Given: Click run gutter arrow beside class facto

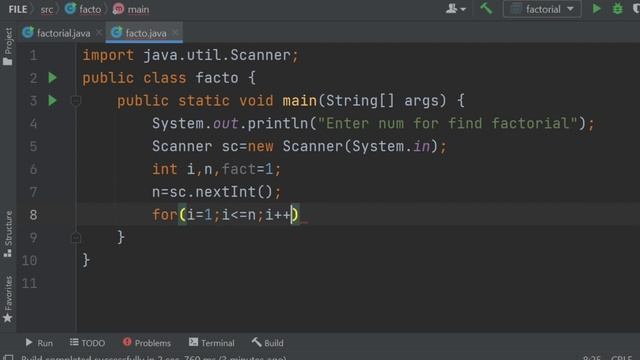Looking at the screenshot, I should click(53, 78).
